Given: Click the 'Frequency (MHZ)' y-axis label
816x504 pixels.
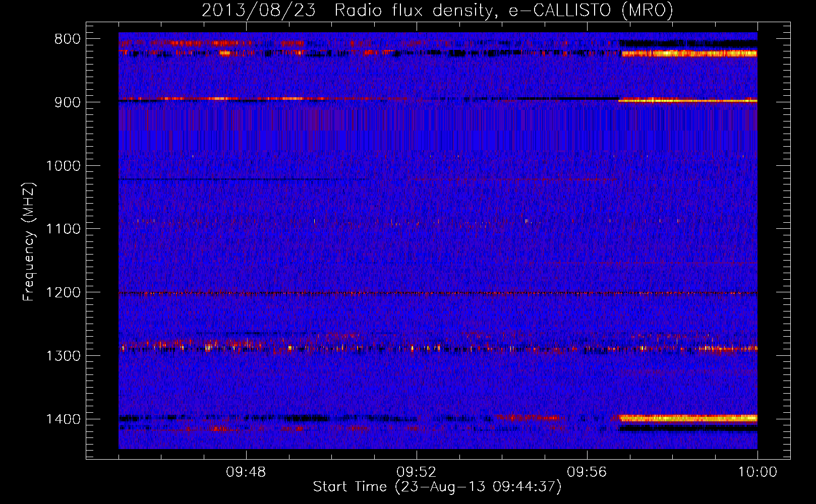Looking at the screenshot, I should click(x=29, y=241).
